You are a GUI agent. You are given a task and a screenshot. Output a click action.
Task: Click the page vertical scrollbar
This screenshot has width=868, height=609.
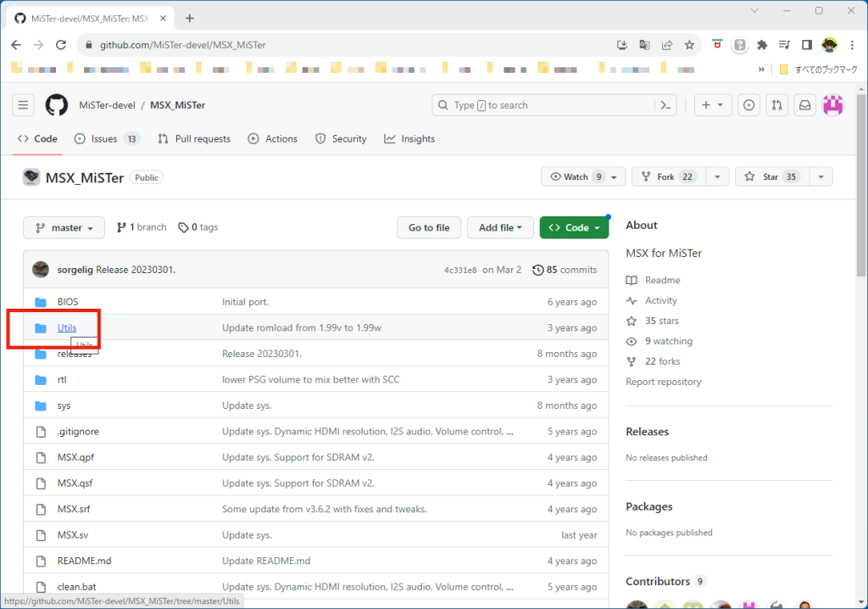tap(861, 254)
